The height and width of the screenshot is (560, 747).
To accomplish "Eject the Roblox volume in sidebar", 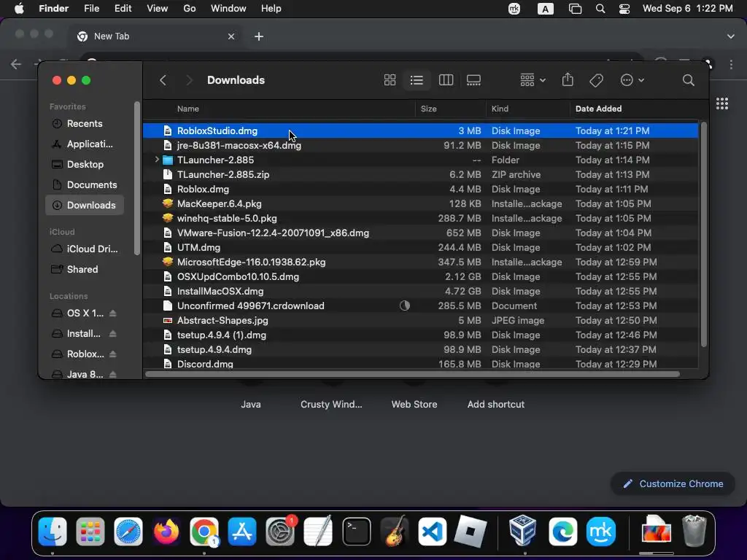I will 112,354.
